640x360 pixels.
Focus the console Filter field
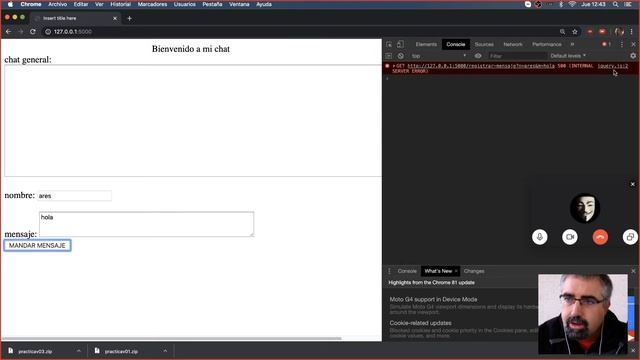coord(517,56)
